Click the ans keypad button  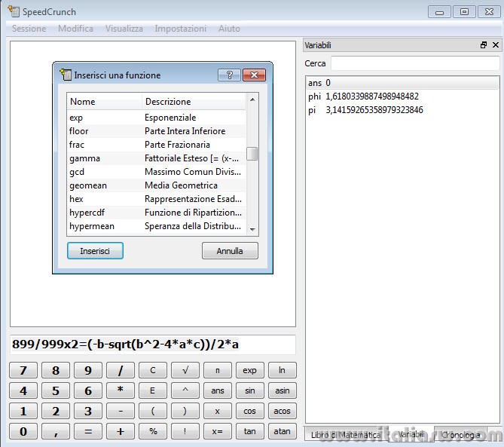point(218,390)
